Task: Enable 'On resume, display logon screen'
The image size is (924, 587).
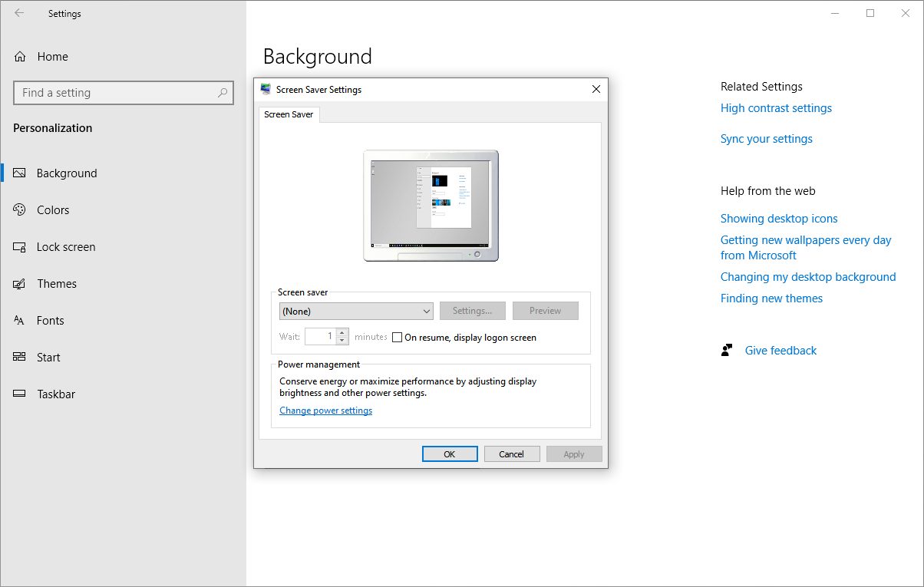Action: click(x=397, y=337)
